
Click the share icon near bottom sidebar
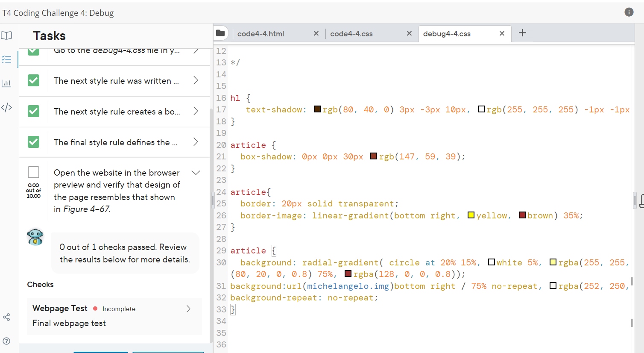pyautogui.click(x=7, y=317)
